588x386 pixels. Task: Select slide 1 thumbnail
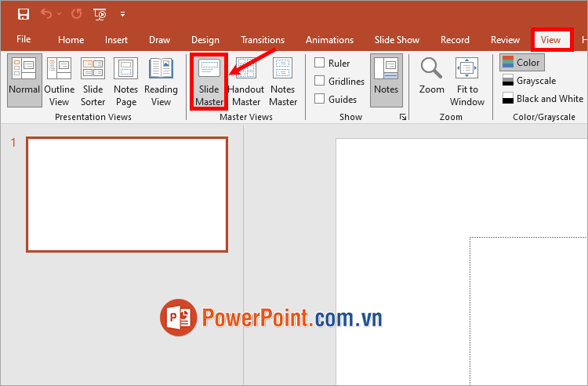point(127,195)
